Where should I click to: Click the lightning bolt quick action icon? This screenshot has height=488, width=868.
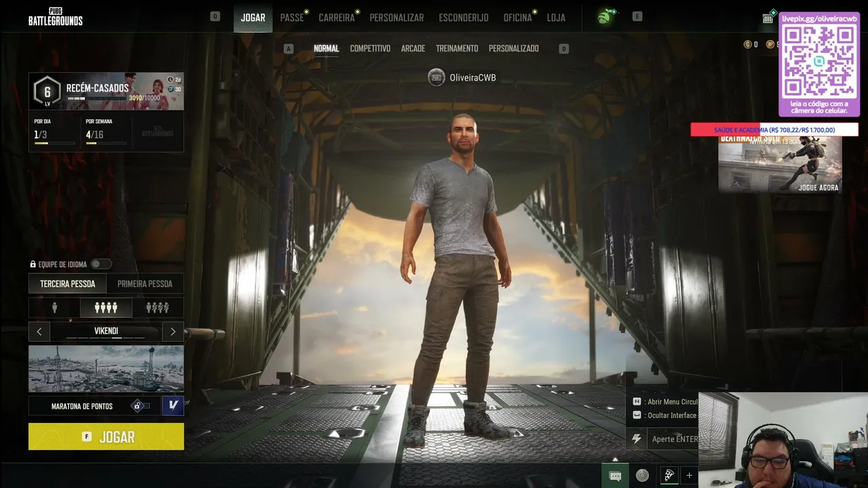(636, 439)
